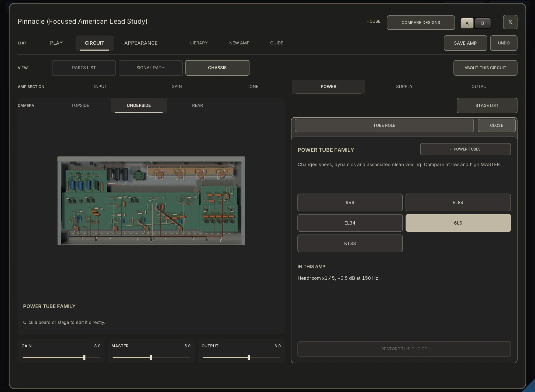The width and height of the screenshot is (535, 392).
Task: Go back via < POWER TUBES
Action: click(465, 149)
